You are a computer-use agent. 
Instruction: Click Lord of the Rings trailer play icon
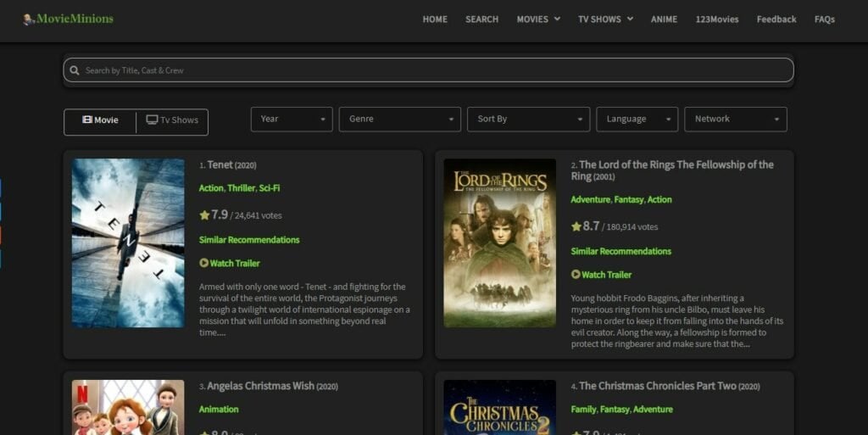pos(576,274)
